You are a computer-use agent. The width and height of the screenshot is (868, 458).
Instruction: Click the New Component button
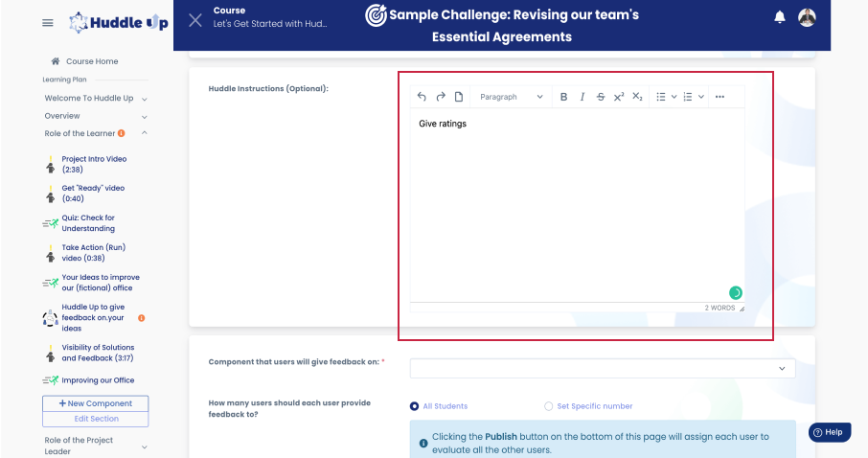click(x=95, y=403)
